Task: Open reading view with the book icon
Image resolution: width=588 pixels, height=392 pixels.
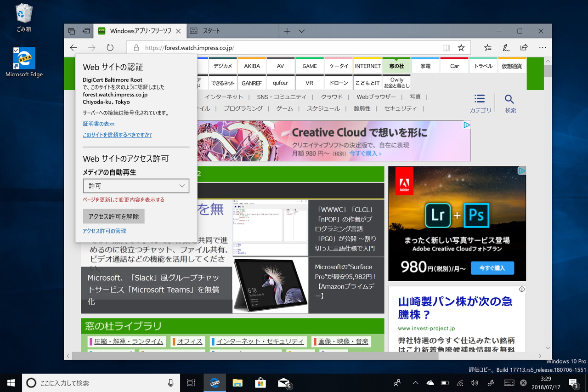Action: 446,47
